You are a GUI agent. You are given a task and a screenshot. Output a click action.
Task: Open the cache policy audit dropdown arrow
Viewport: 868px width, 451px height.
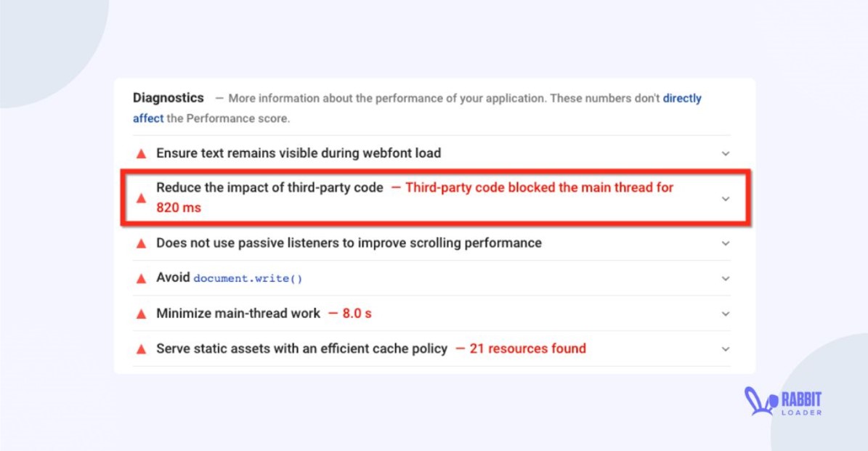pos(725,349)
